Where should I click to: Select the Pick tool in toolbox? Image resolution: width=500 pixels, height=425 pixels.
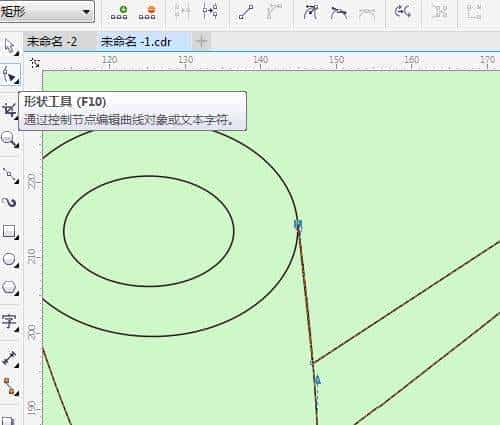click(10, 47)
